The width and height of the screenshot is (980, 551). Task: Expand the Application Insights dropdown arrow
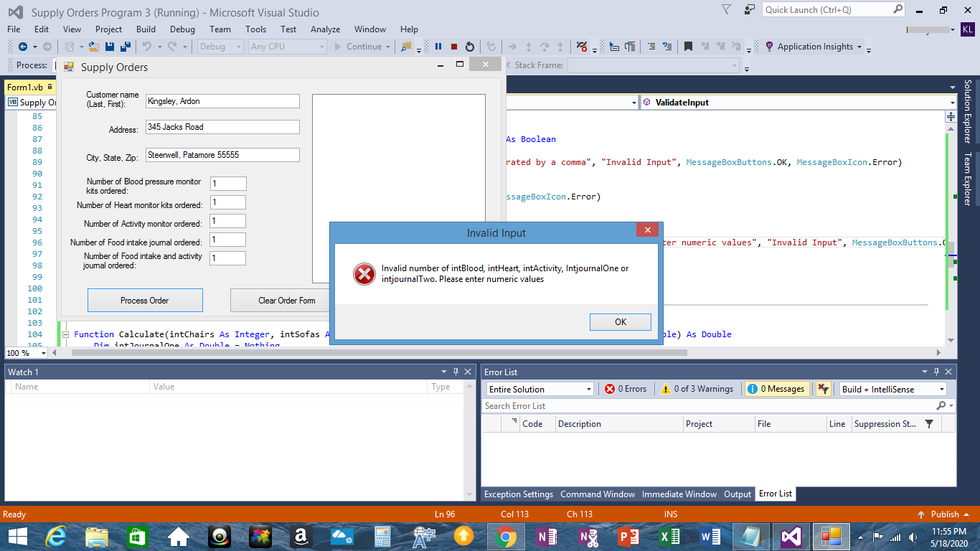[x=859, y=47]
